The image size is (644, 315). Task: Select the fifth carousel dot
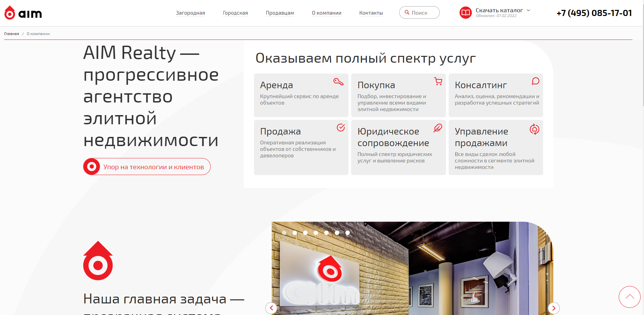tap(326, 233)
